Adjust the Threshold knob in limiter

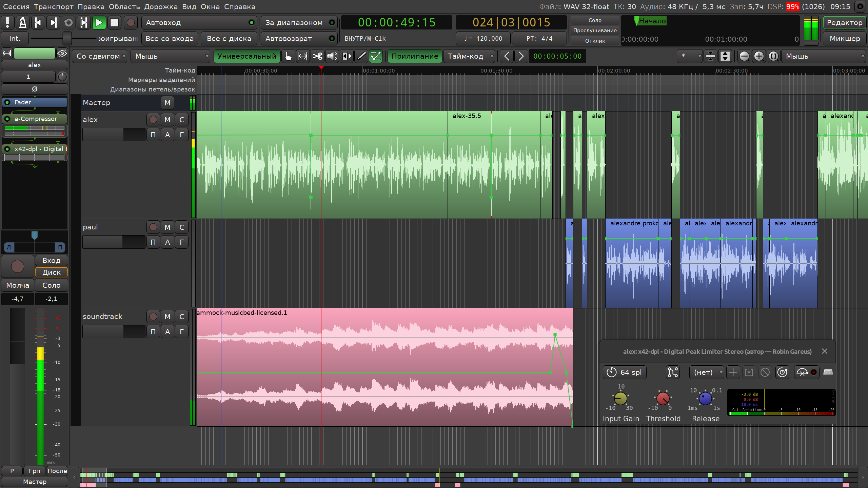(663, 399)
